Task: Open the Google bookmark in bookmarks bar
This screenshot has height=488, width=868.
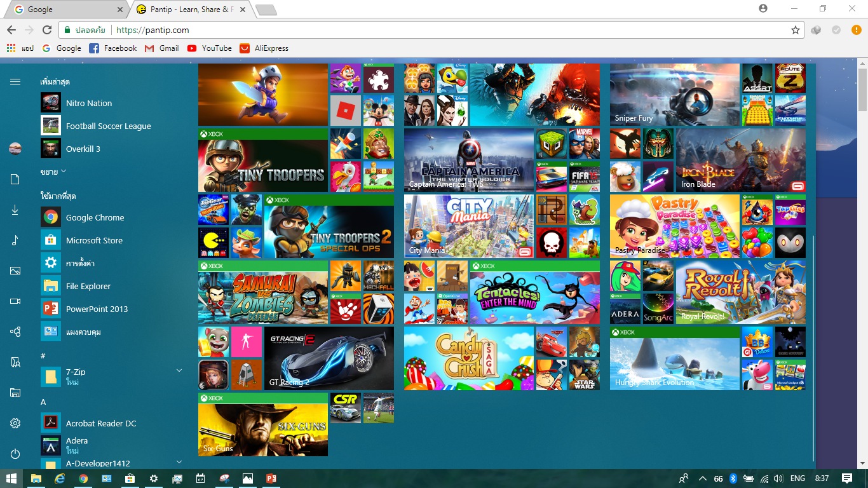Action: [62, 48]
